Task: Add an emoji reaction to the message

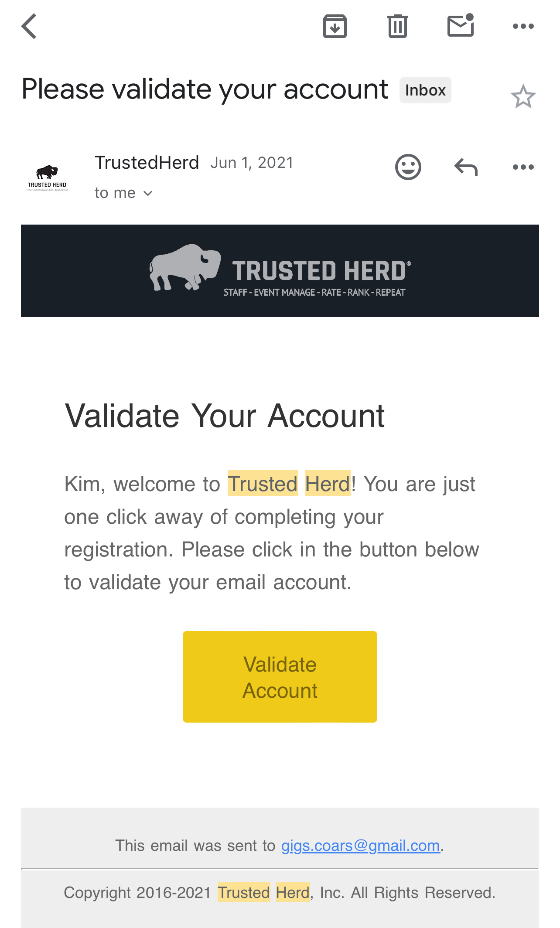Action: point(408,167)
